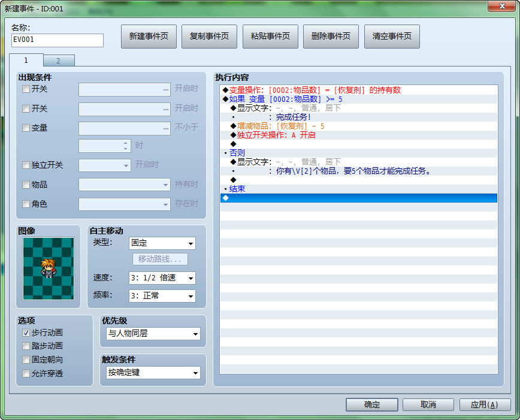Select the 否则 branch line
Screen dimensions: 520x420
(x=358, y=153)
